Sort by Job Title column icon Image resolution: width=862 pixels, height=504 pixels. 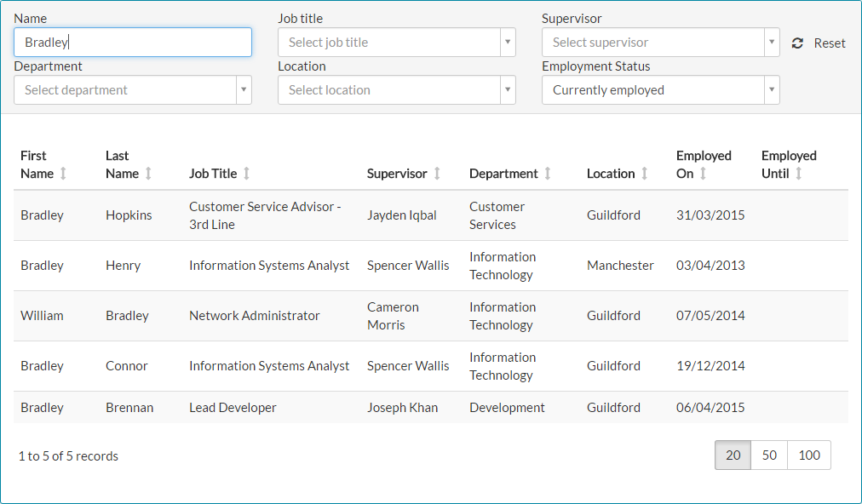247,174
